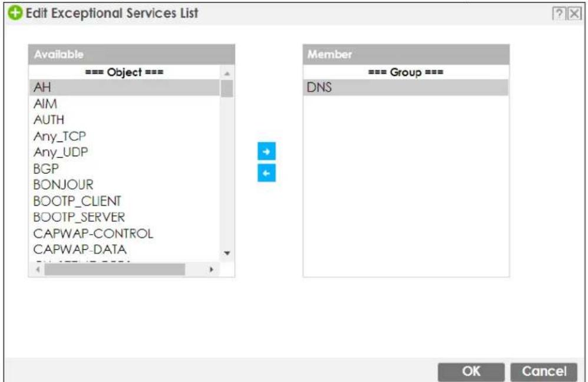Click the vertical scrollbar thumb in Available list
Image resolution: width=588 pixels, height=382 pixels.
click(x=227, y=88)
